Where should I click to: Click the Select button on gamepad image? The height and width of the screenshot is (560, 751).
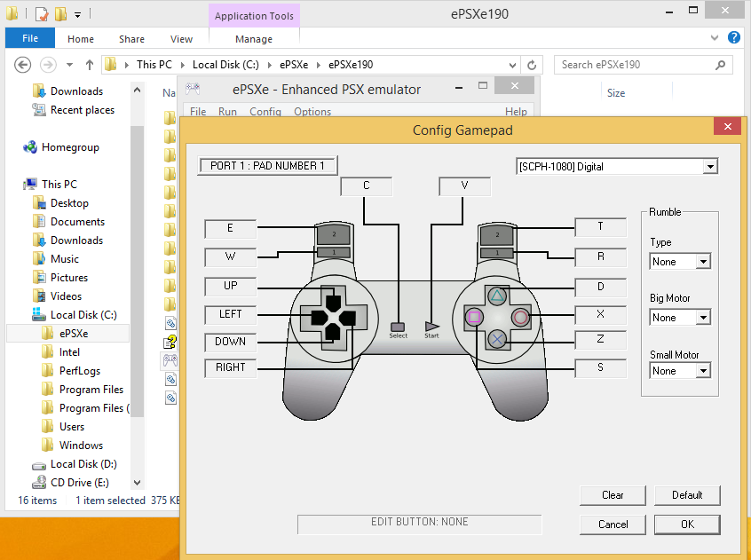pyautogui.click(x=398, y=327)
